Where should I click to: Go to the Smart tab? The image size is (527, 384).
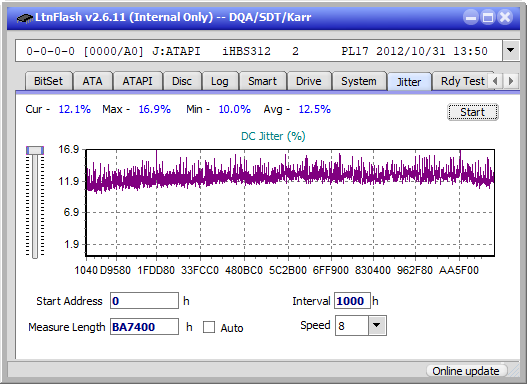coord(262,81)
